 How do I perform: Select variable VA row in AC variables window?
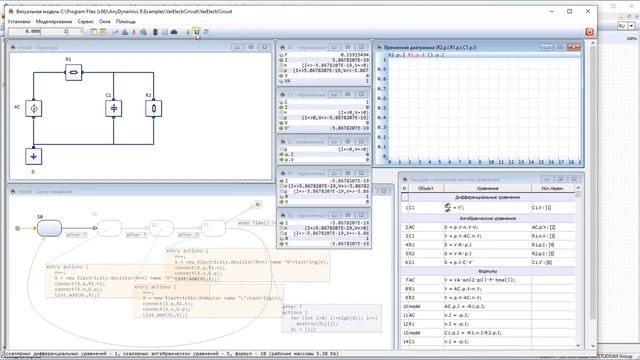[x=324, y=81]
